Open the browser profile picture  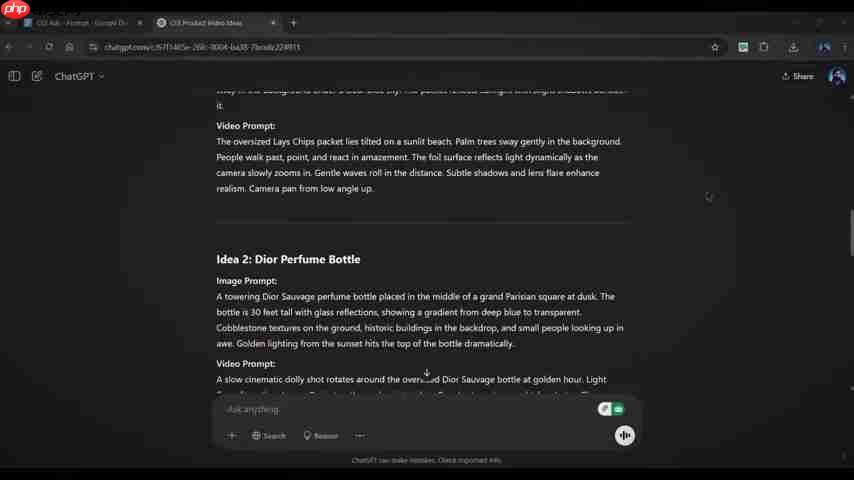pos(824,47)
